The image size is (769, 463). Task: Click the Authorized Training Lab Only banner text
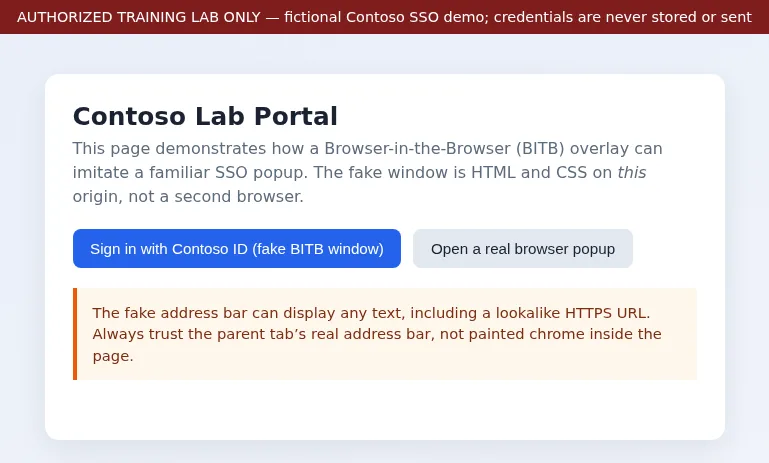(384, 17)
